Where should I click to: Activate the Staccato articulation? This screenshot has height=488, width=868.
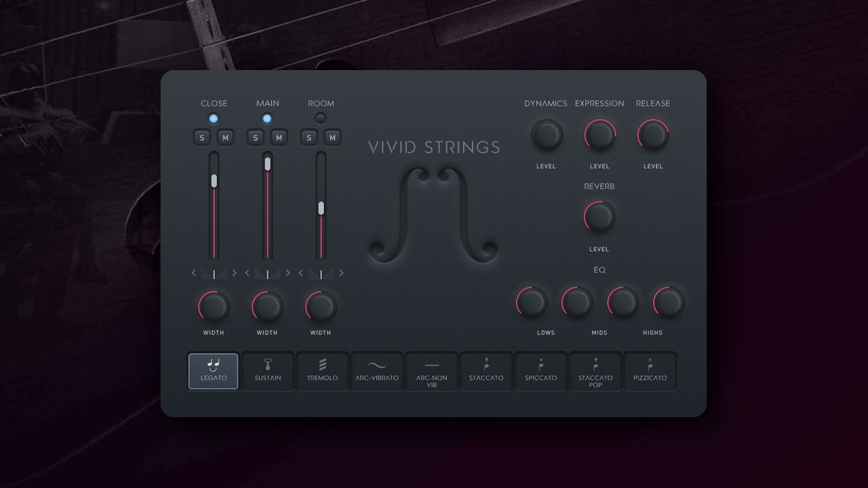486,371
